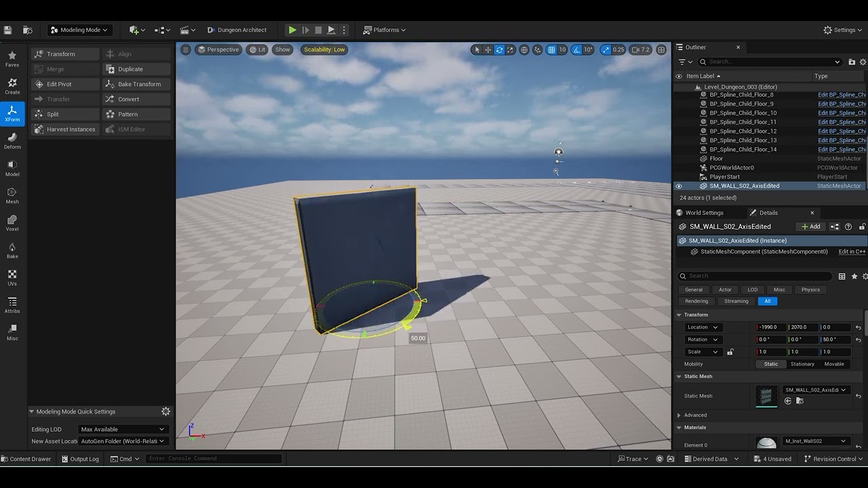868x488 pixels.
Task: Switch to the Voxel modeling category
Action: 12,222
